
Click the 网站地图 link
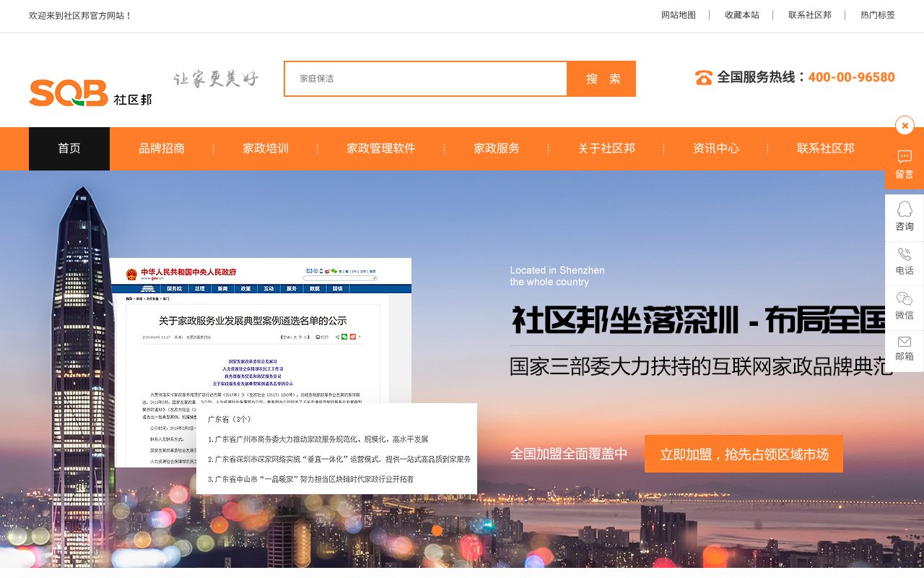click(x=678, y=15)
